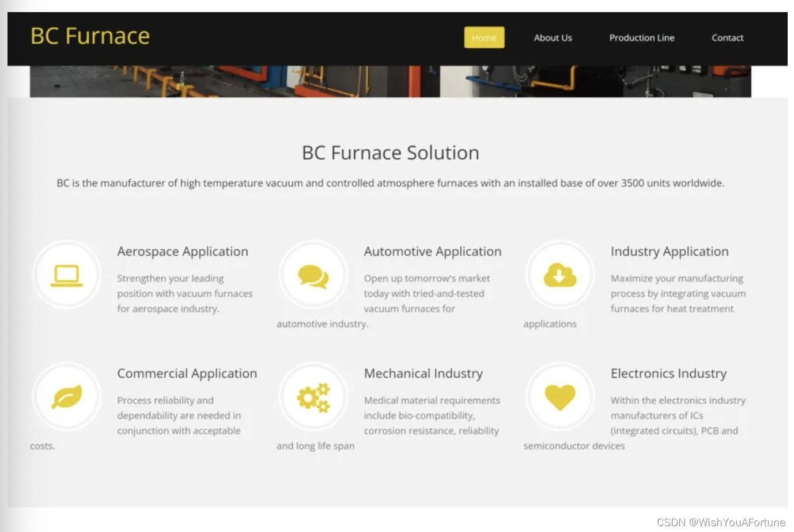Select the Aerospace Application heading
The height and width of the screenshot is (532, 794).
183,252
